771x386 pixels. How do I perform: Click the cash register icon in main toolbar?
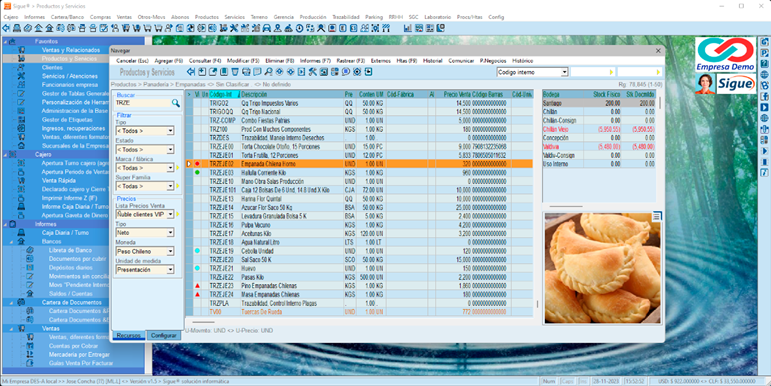tap(17, 29)
